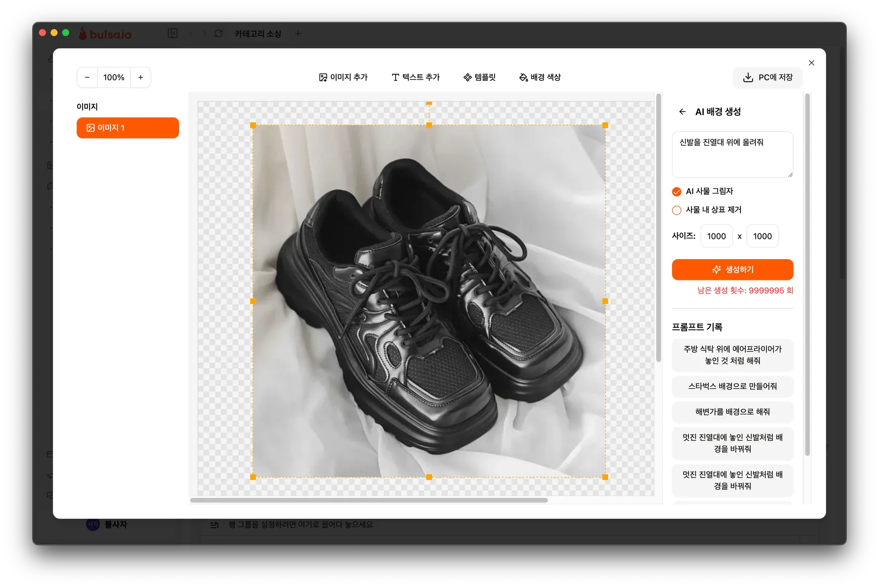
Task: Open the 템플릿 templates tool
Action: tap(479, 78)
